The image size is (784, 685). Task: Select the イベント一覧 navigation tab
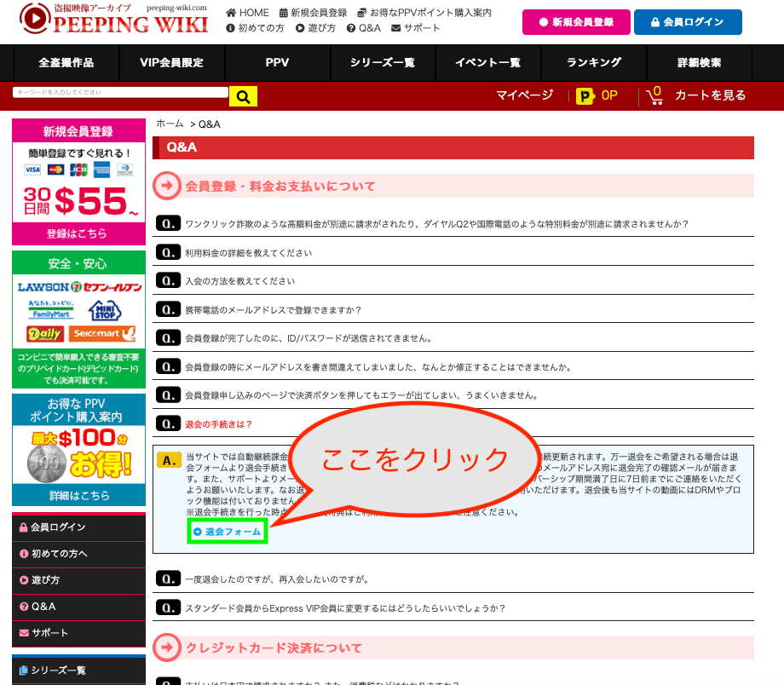point(488,62)
